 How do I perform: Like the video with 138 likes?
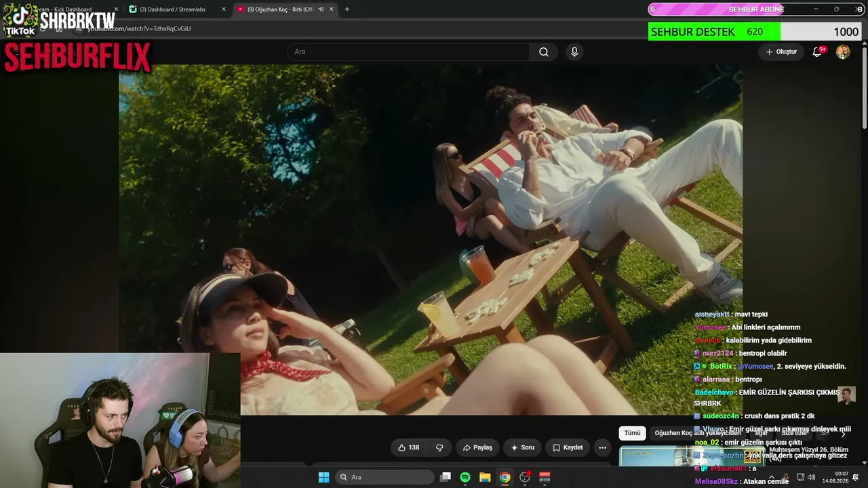pyautogui.click(x=408, y=447)
